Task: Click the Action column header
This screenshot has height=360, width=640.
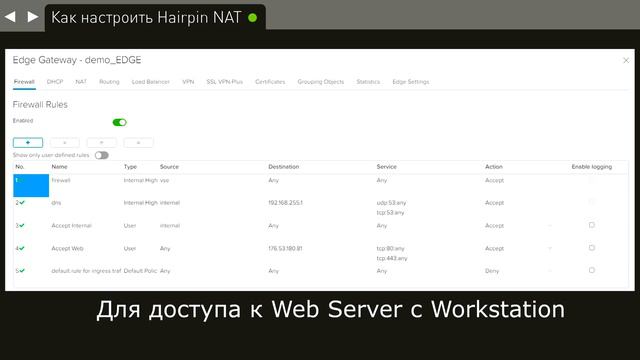Action: pos(493,167)
